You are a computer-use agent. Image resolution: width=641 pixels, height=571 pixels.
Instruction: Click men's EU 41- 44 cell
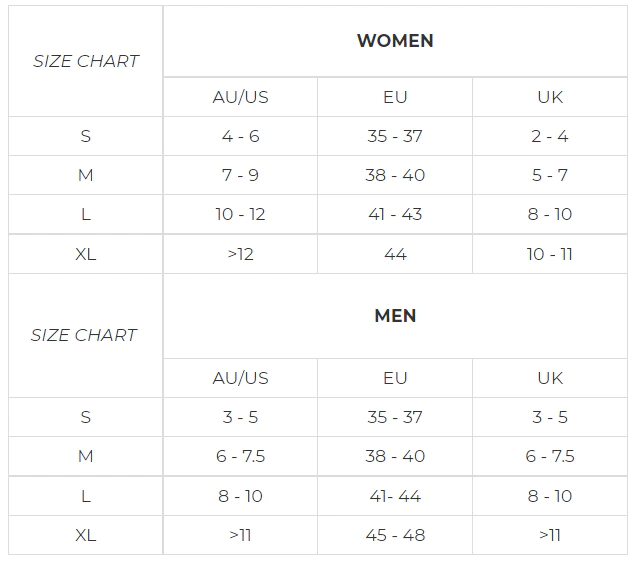[x=395, y=496]
